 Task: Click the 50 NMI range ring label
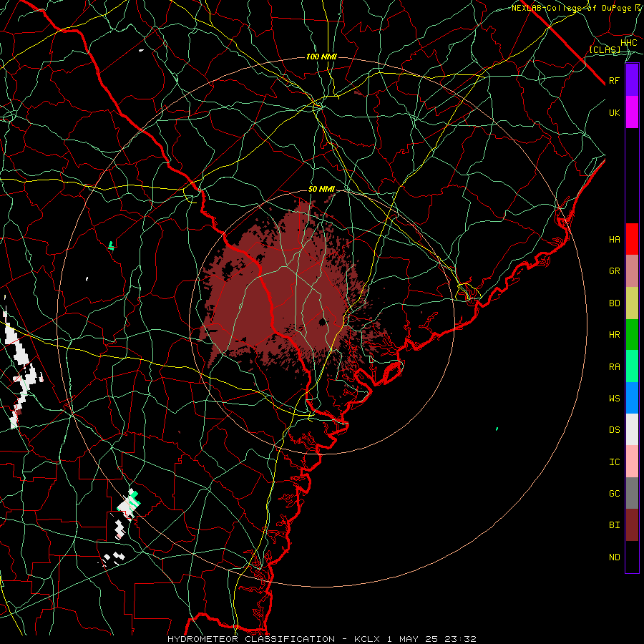pyautogui.click(x=321, y=190)
